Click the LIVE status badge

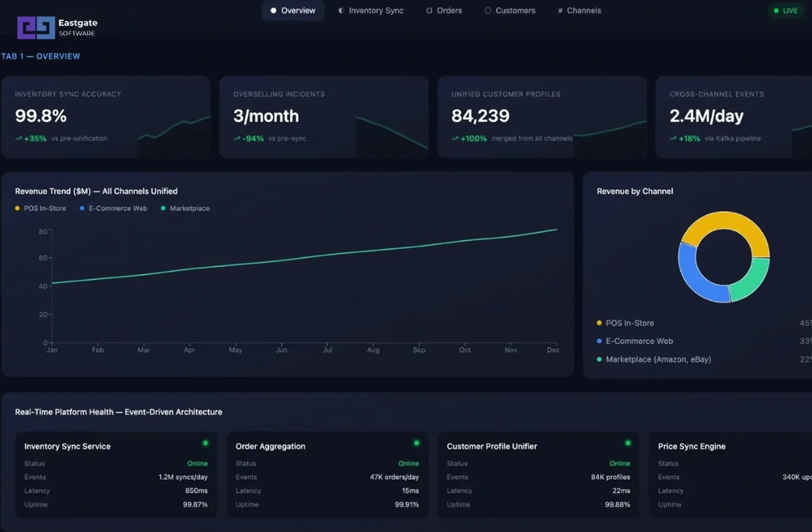[786, 11]
